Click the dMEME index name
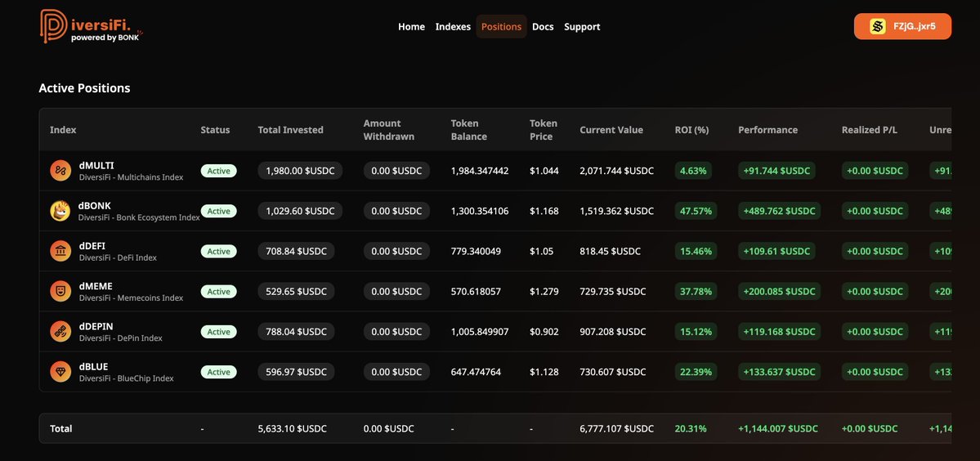The image size is (980, 461). coord(96,286)
